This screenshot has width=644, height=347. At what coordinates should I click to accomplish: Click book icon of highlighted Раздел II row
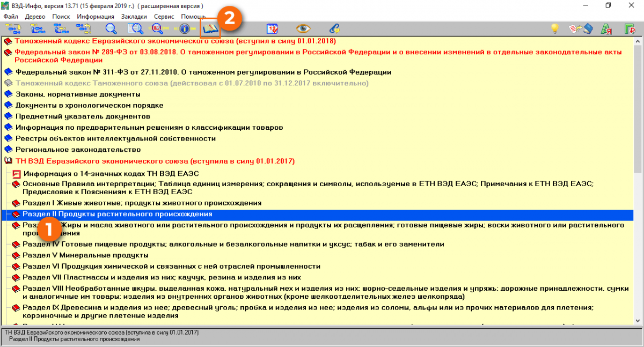(x=16, y=214)
